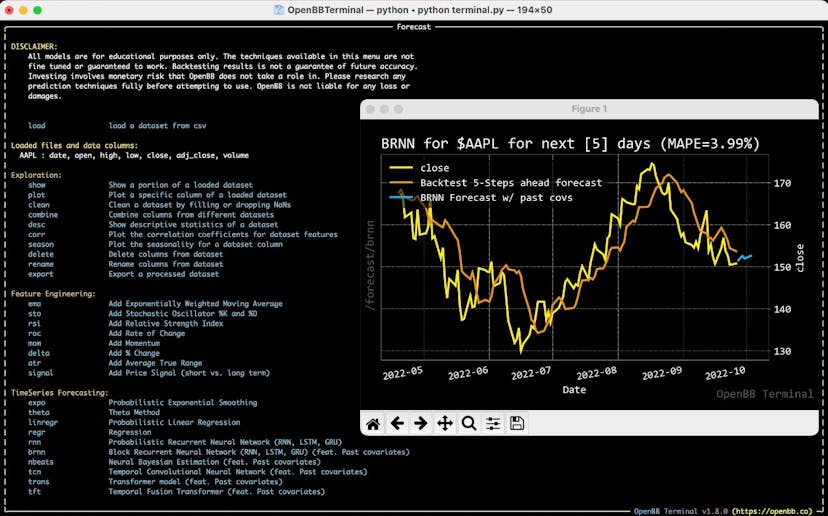
Task: Click the '170' price axis label
Action: [x=782, y=183]
